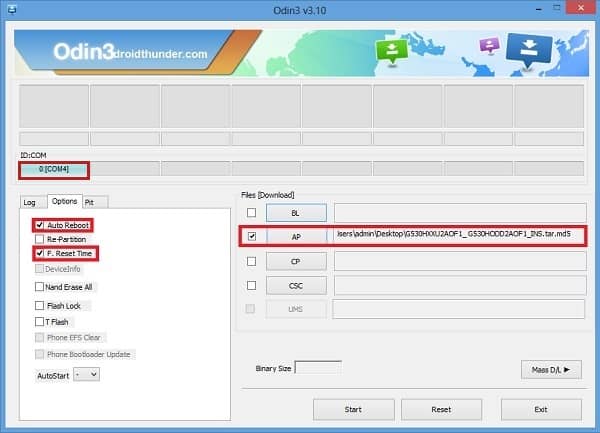Open the Mass D/L button

tap(551, 370)
